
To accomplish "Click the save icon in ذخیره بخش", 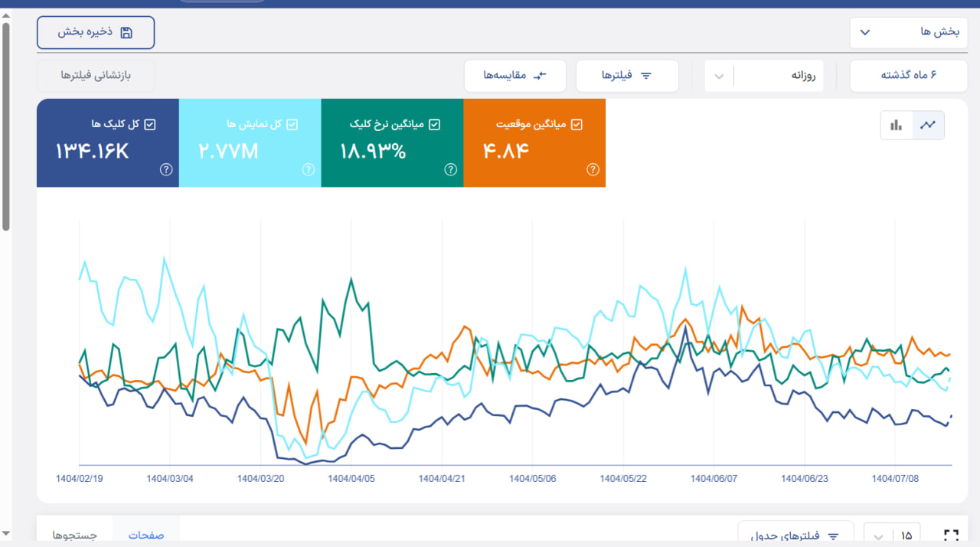I will 126,32.
